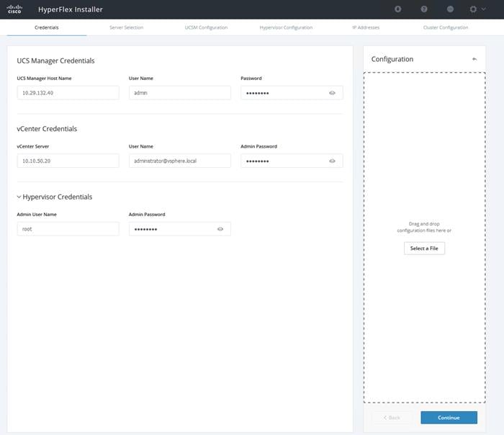Edit the vCenter Server field showing 10.10.50.20

point(68,161)
